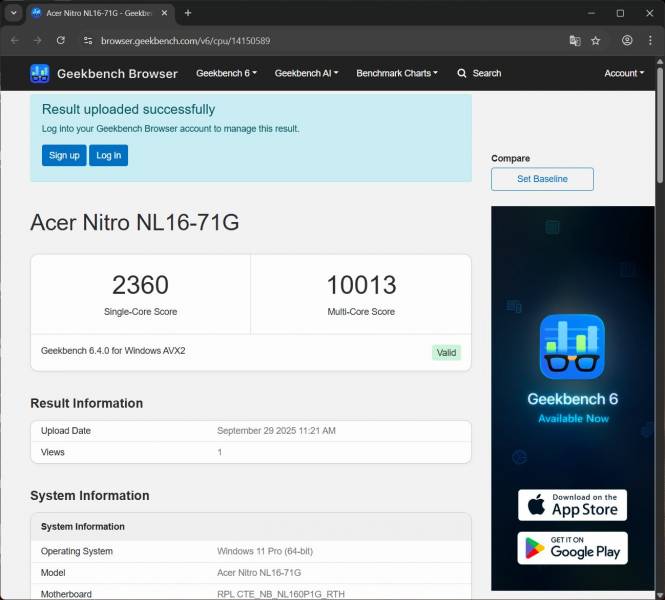Click the search magnifier in navbar
The image size is (665, 600).
[462, 73]
